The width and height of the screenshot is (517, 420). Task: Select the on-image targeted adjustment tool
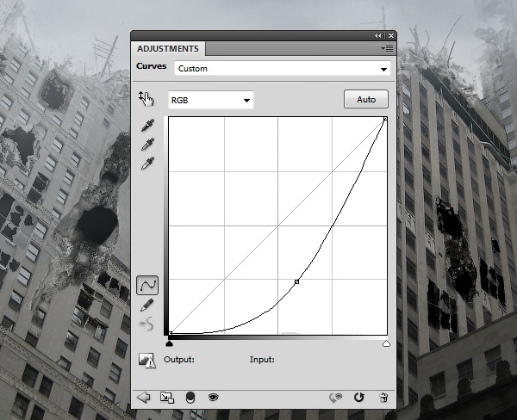(146, 99)
